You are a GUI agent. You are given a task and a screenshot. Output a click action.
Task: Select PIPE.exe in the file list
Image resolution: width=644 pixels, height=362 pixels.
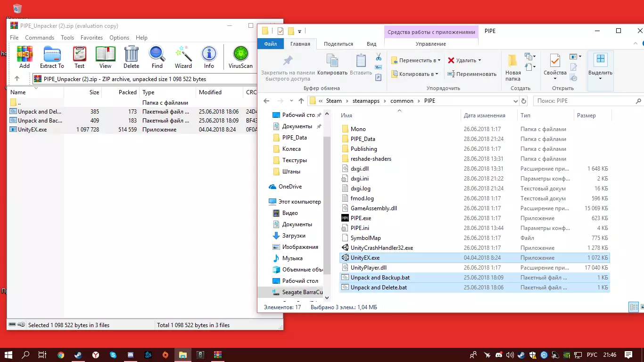pyautogui.click(x=361, y=218)
